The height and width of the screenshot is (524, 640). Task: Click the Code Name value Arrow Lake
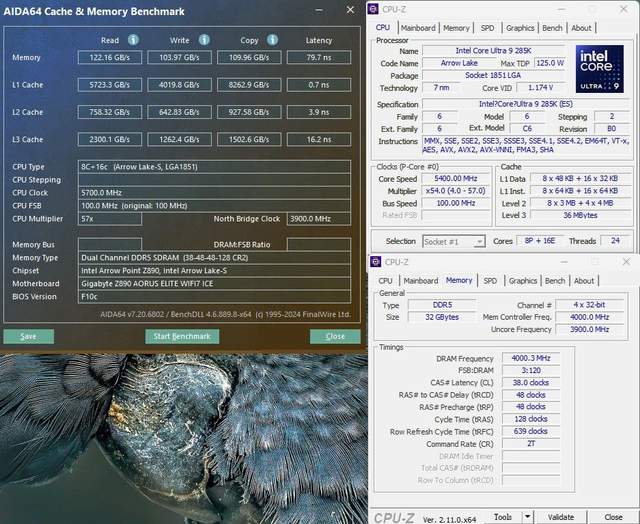(x=459, y=63)
